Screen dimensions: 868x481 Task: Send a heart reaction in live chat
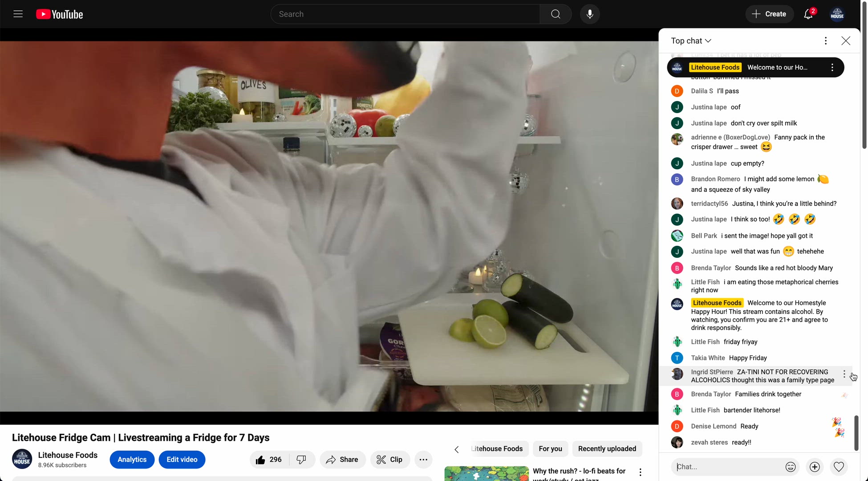point(839,467)
